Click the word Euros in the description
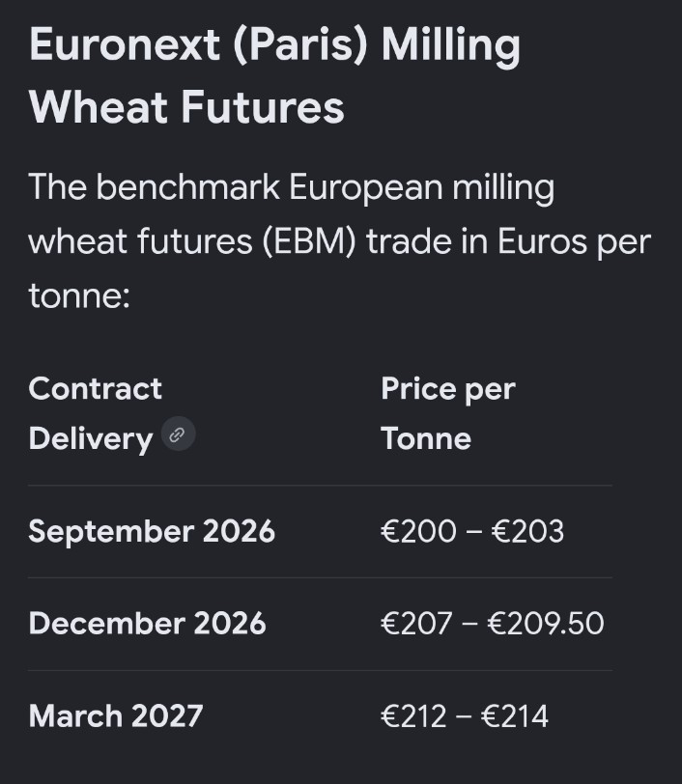The height and width of the screenshot is (784, 682). point(542,241)
